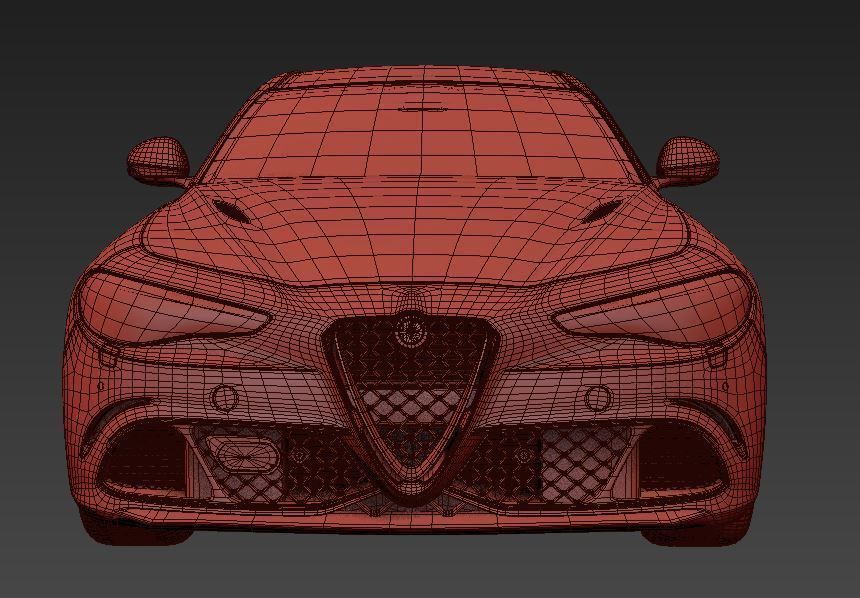Image resolution: width=860 pixels, height=598 pixels.
Task: Select the side mirror on the viewer's left
Action: (x=159, y=160)
